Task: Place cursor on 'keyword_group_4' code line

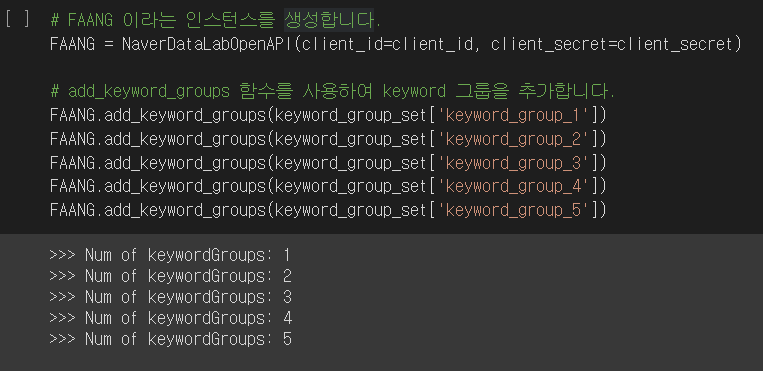Action: tap(328, 186)
